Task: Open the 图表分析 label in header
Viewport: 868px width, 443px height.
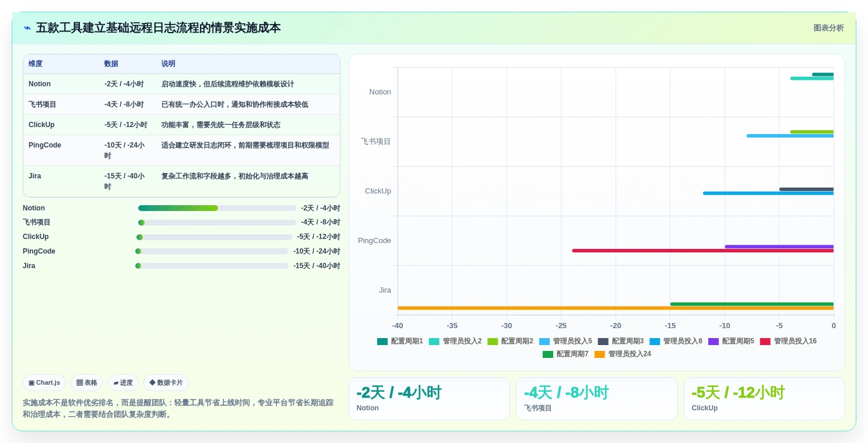Action: [828, 28]
